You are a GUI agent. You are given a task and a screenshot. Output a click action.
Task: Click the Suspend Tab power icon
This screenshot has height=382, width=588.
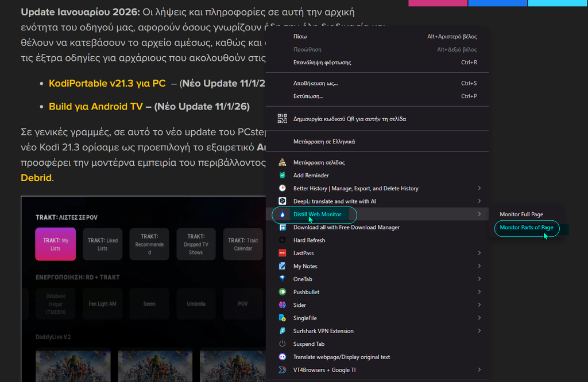coord(283,344)
